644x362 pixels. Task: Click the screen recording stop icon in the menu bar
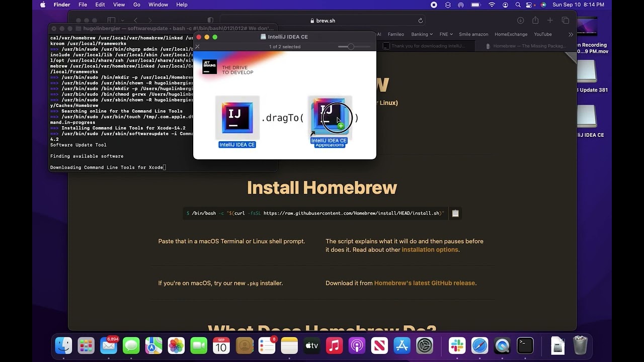(x=434, y=5)
